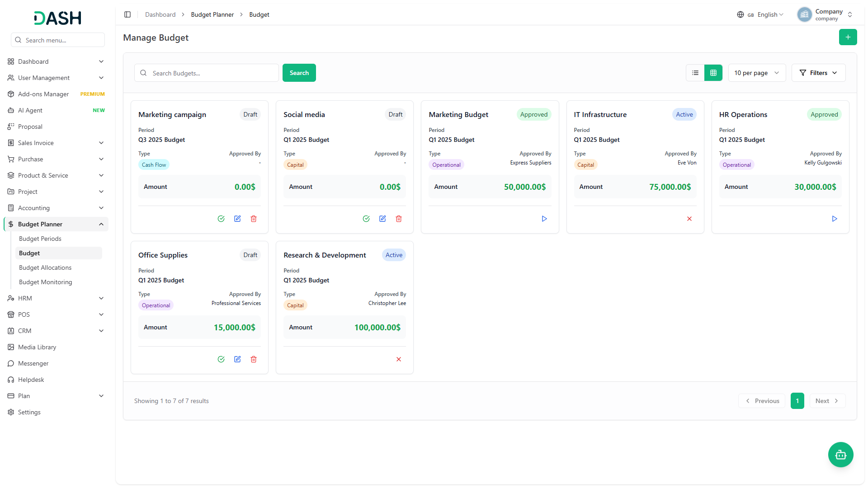Delete the Office Supplies budget
The image size is (868, 488).
[254, 359]
